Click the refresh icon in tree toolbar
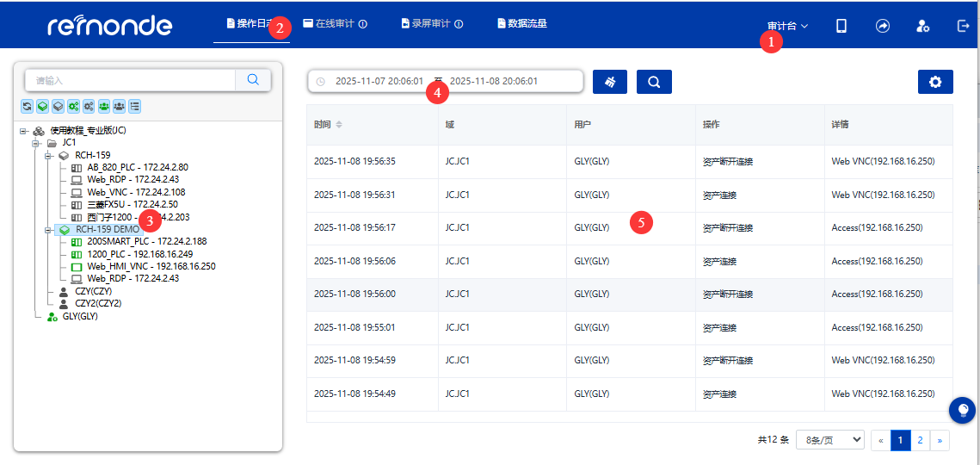 point(28,106)
